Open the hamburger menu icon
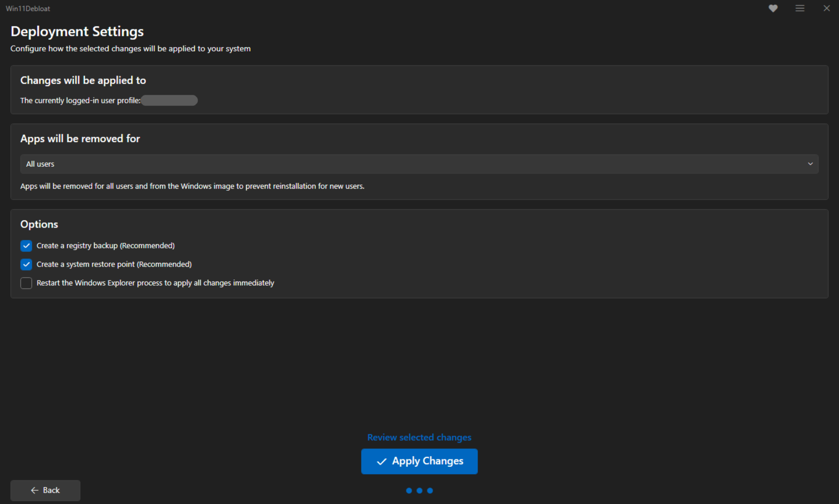Image resolution: width=839 pixels, height=504 pixels. 800,8
